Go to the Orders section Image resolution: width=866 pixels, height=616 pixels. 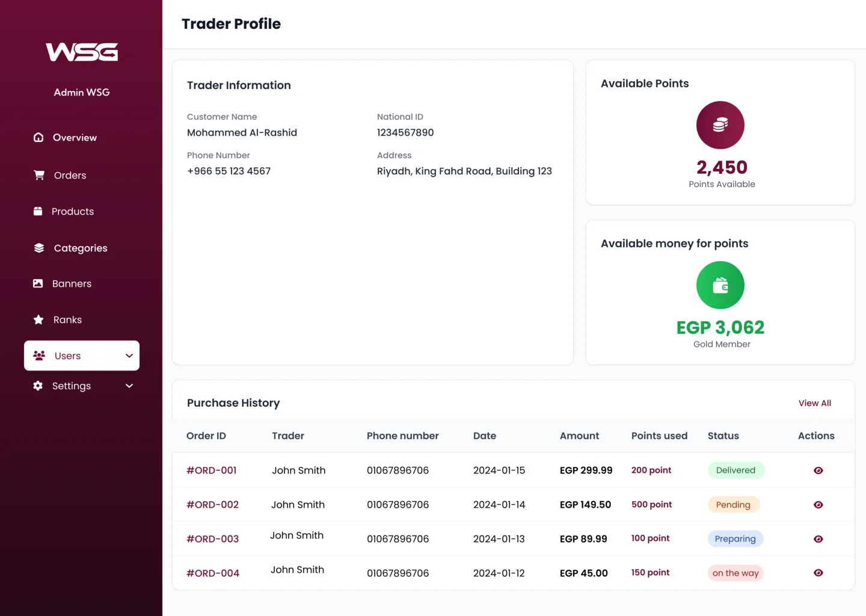click(x=70, y=175)
